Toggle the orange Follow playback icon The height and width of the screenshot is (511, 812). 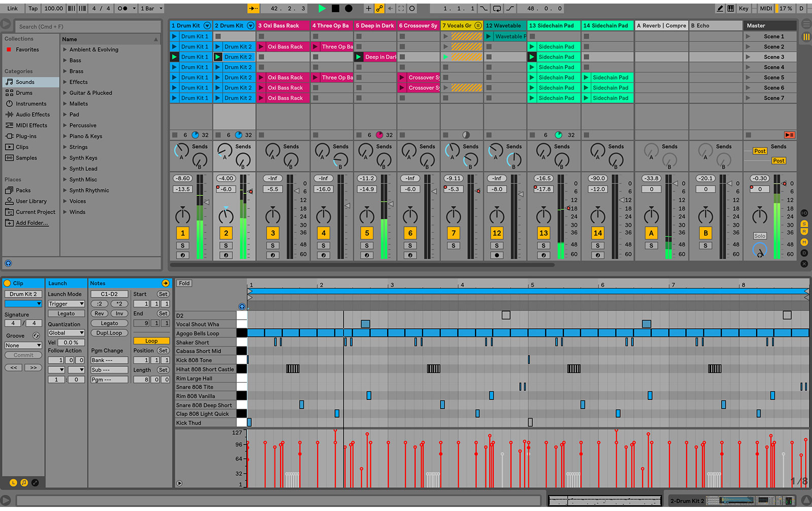click(253, 9)
